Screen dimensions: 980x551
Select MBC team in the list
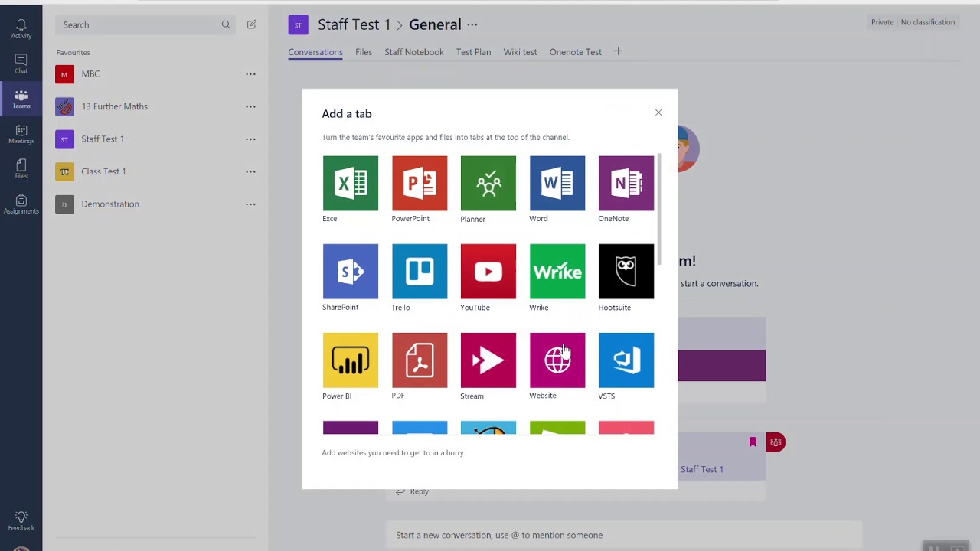coord(154,74)
